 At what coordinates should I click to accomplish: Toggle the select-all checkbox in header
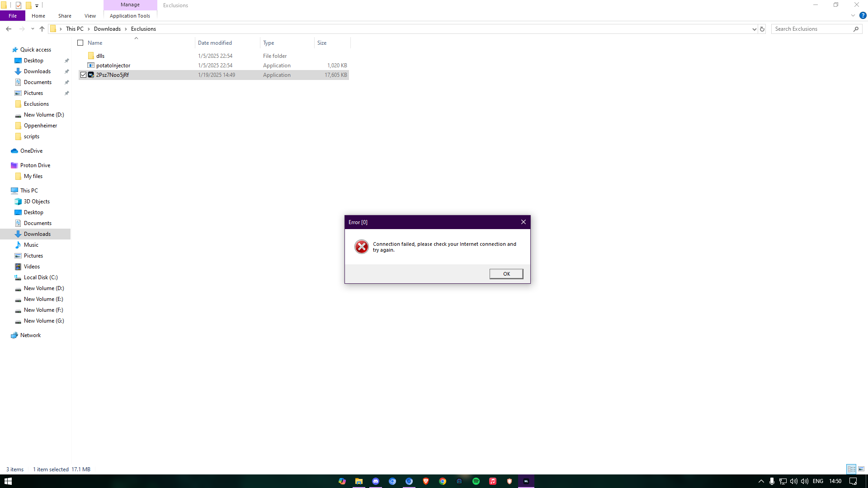[80, 43]
